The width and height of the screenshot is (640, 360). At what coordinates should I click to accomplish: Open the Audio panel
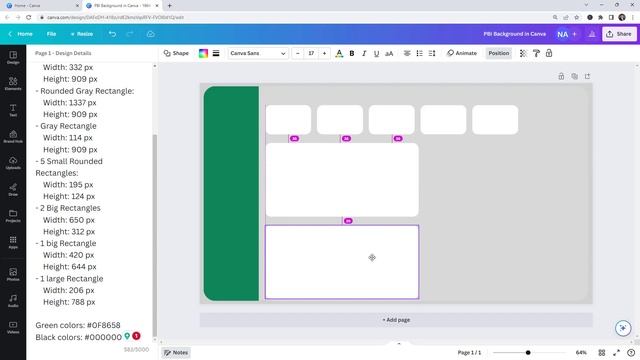(13, 300)
